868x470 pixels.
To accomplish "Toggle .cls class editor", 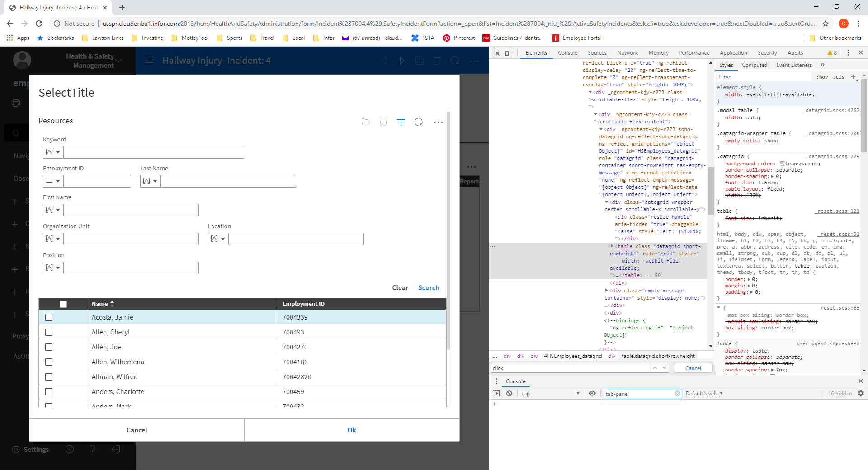I will click(840, 77).
